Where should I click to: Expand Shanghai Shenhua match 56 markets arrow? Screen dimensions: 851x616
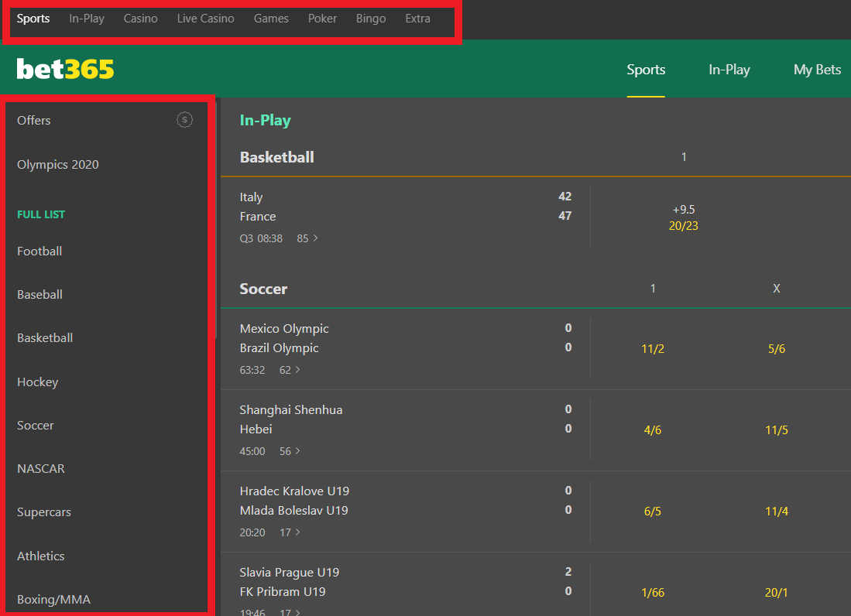(297, 451)
